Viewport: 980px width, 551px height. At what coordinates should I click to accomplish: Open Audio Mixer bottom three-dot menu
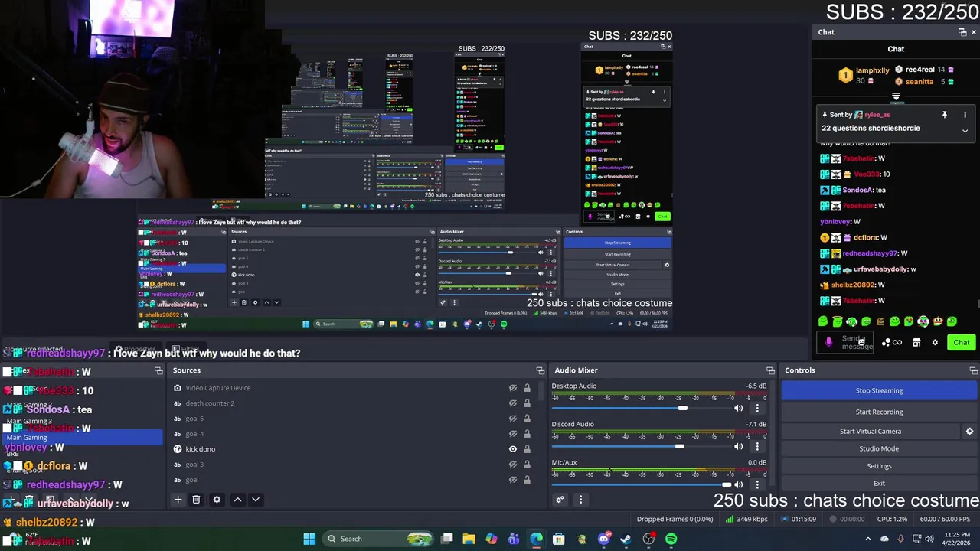pos(580,500)
